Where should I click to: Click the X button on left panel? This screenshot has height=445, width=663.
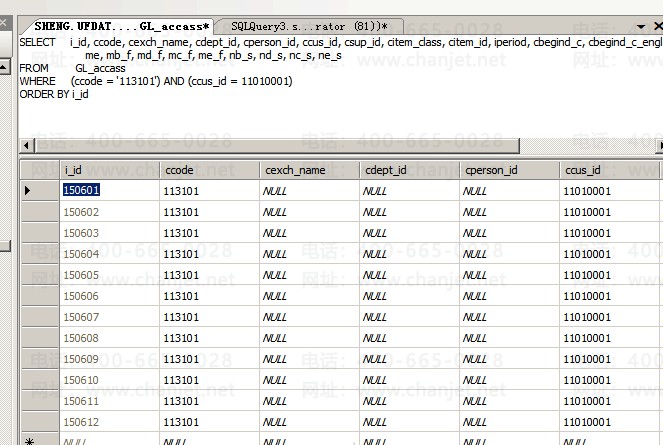3,22
